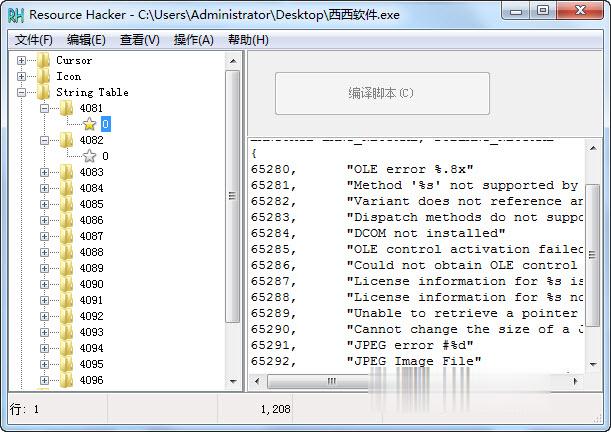
Task: Click the script pane vertical scrollbar thumb
Action: coord(593,256)
